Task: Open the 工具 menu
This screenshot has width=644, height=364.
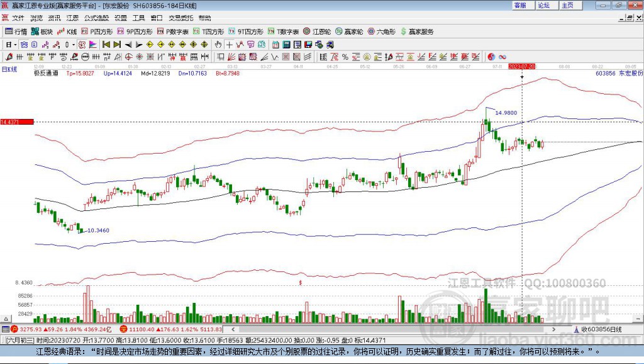Action: coord(139,18)
